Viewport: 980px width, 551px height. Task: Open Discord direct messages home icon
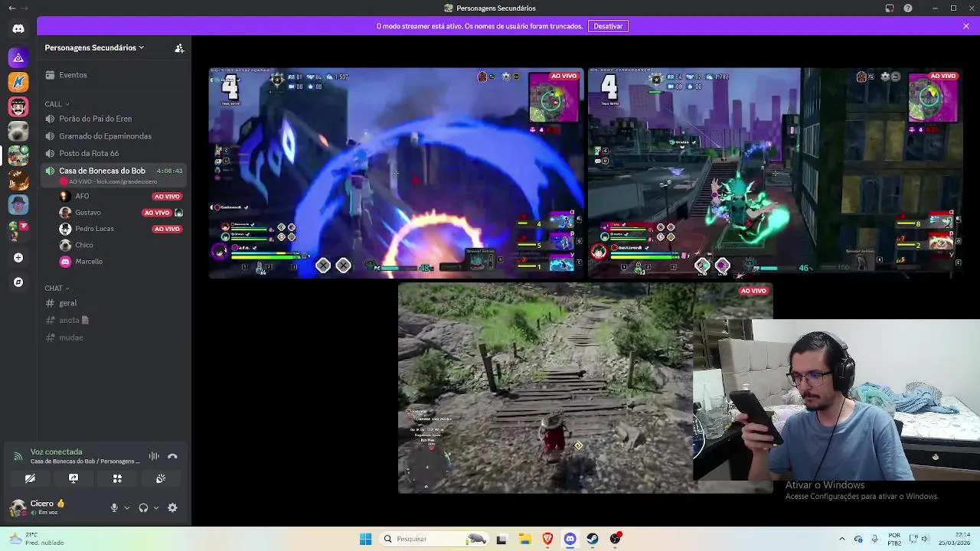18,29
